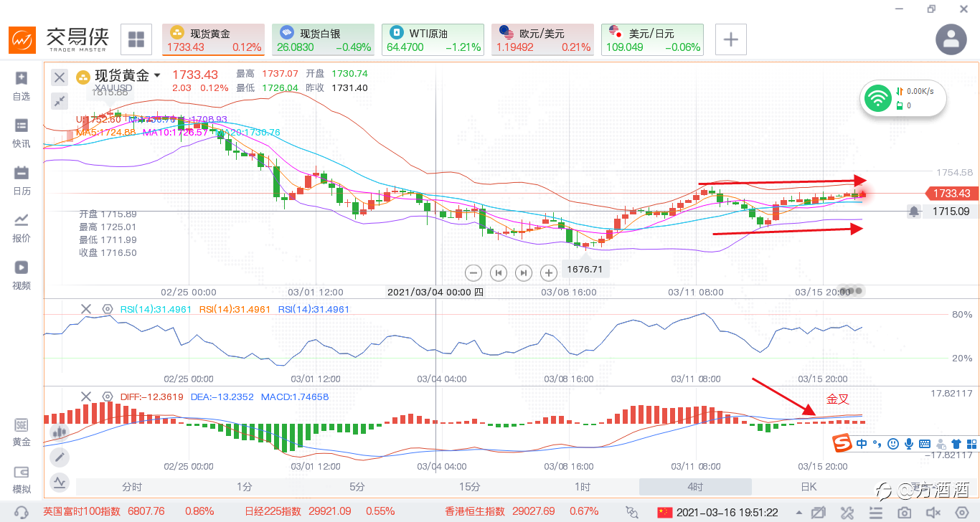Viewport: 980px width, 522px height.
Task: Expand the 现货黄金 symbol dropdown arrow
Action: click(157, 75)
